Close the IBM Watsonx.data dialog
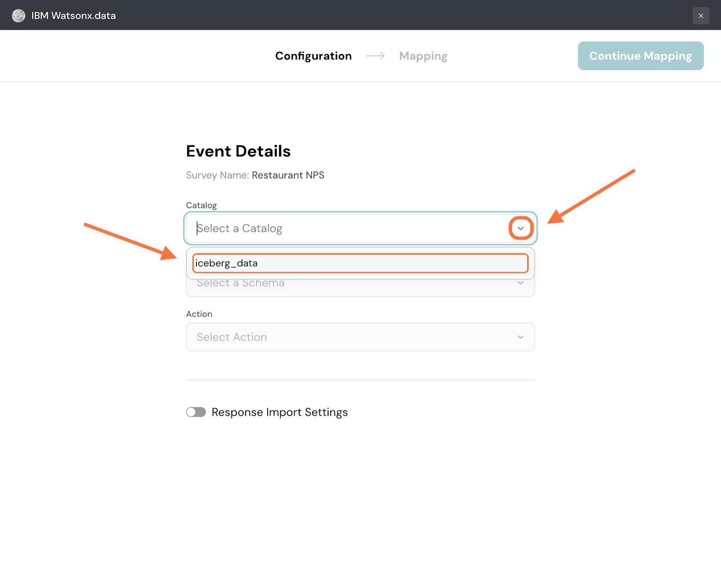The height and width of the screenshot is (588, 721). [x=701, y=16]
